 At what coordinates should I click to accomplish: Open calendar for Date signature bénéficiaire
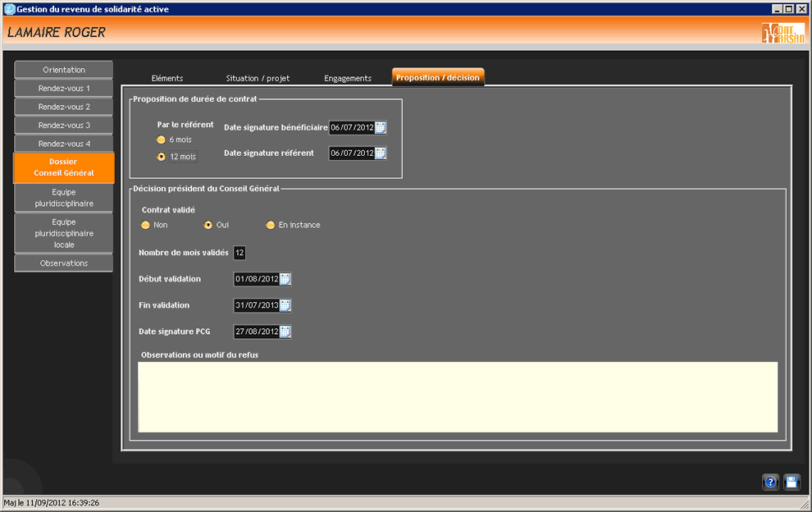click(381, 127)
